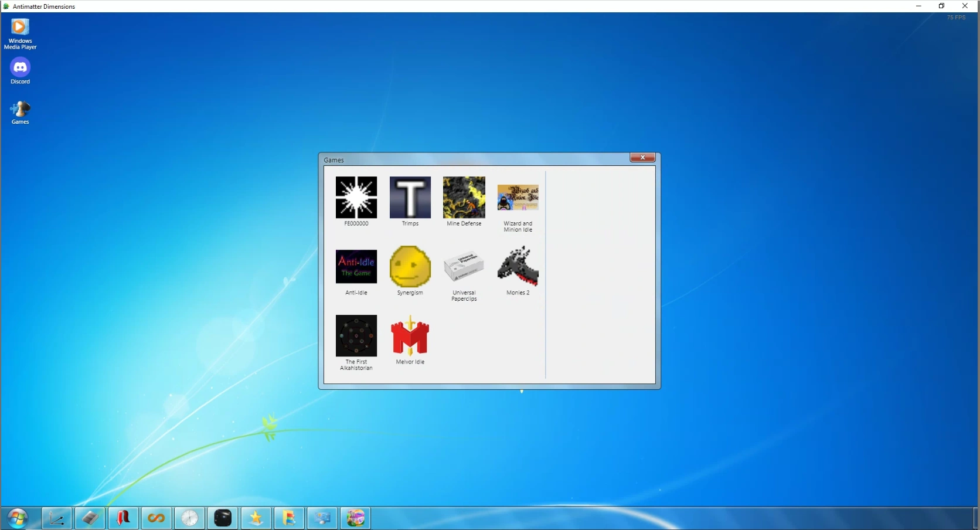Image resolution: width=980 pixels, height=530 pixels.
Task: Open Universal Paperclips game
Action: click(x=464, y=267)
